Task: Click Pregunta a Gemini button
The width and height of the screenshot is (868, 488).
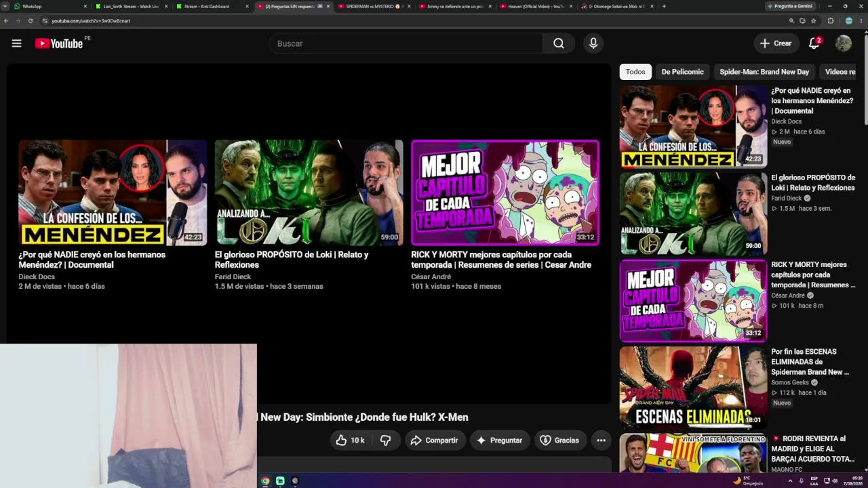Action: coord(790,6)
